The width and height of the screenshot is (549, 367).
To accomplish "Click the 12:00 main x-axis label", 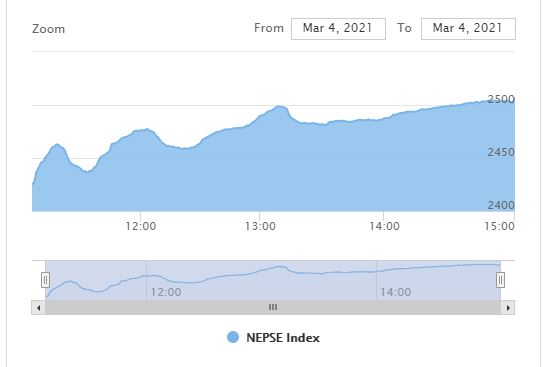I will coord(141,226).
